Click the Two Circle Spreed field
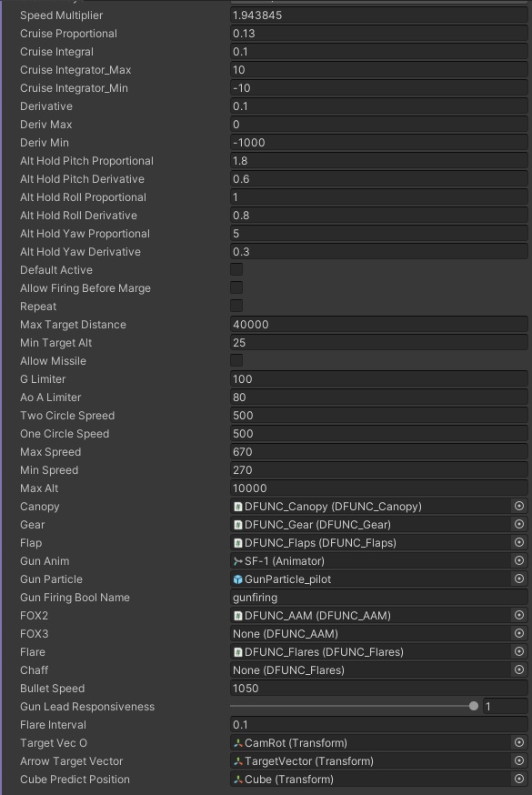Image resolution: width=532 pixels, height=795 pixels. click(379, 416)
